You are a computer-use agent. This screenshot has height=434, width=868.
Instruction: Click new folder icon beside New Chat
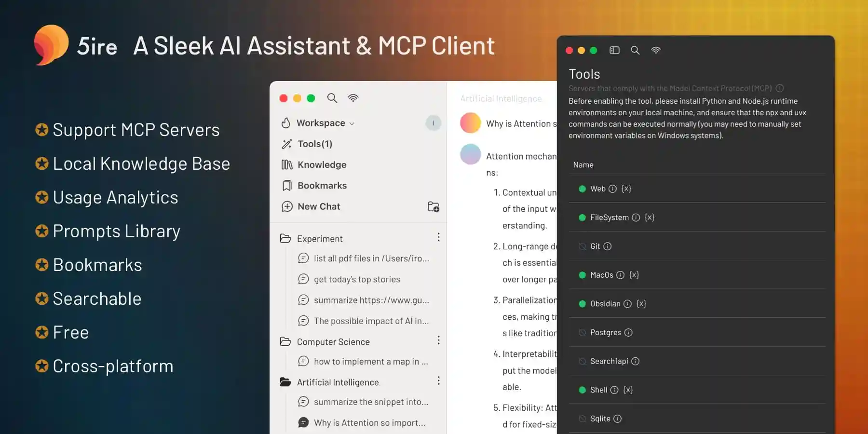click(433, 207)
